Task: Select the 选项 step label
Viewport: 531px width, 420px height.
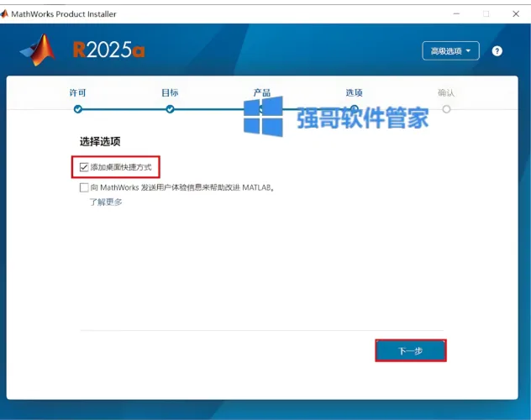Action: pos(354,92)
